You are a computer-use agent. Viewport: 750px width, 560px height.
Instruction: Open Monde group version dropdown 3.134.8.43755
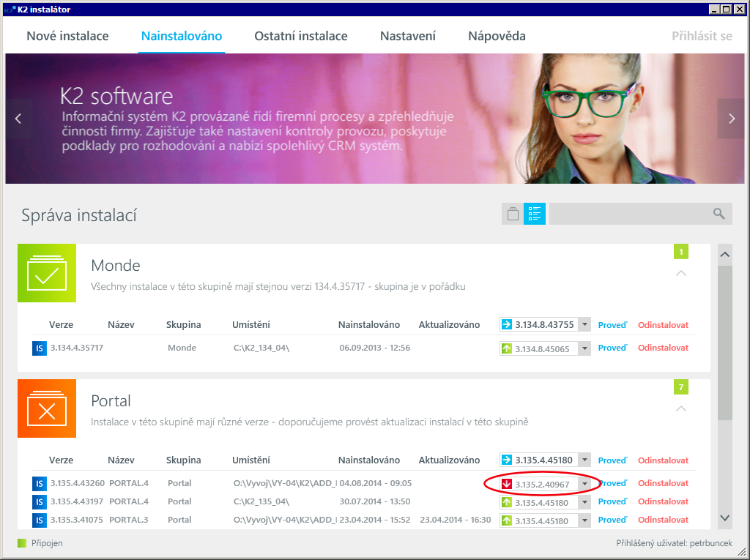584,325
